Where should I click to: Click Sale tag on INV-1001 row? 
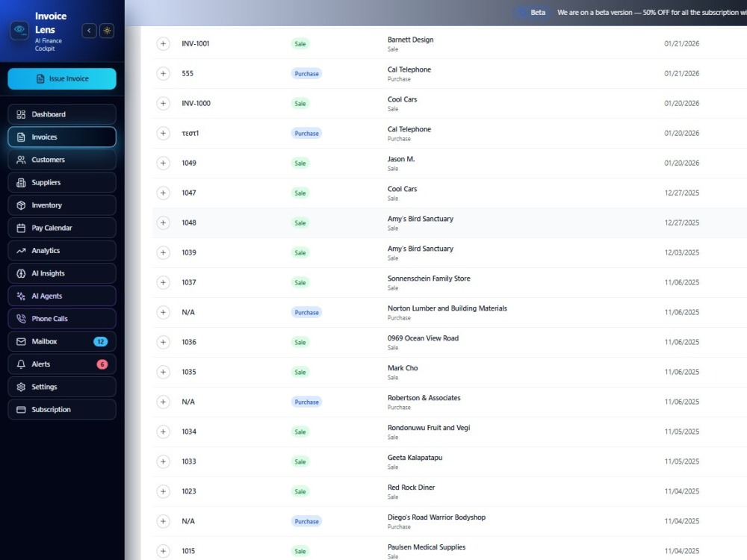coord(300,44)
